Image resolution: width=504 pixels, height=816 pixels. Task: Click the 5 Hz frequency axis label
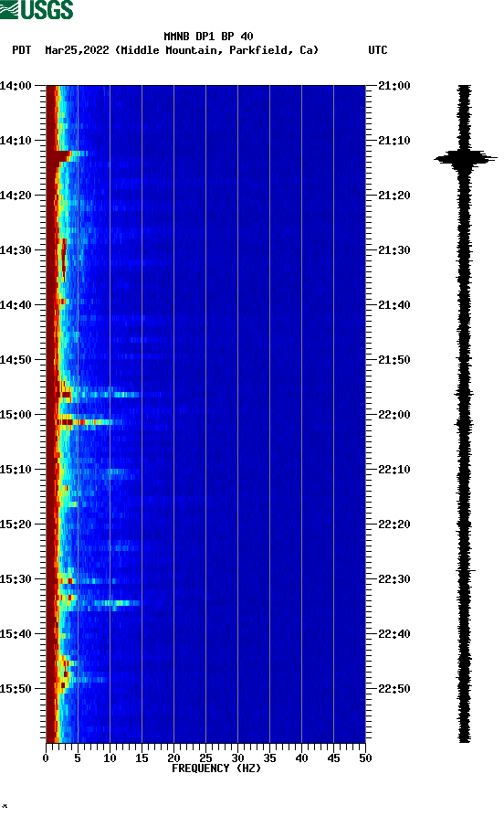(x=78, y=758)
